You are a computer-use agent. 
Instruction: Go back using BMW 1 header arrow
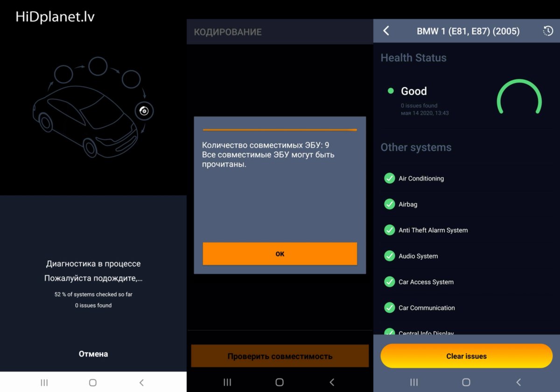pyautogui.click(x=386, y=31)
